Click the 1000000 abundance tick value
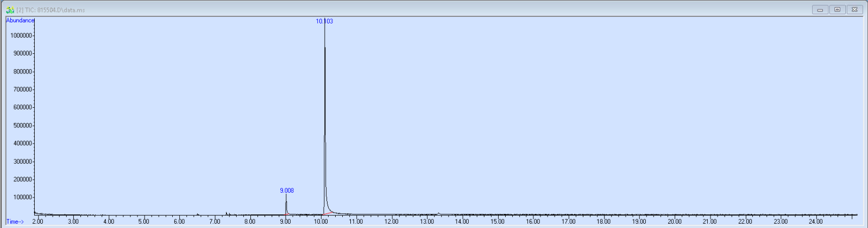The width and height of the screenshot is (868, 228). coord(21,35)
